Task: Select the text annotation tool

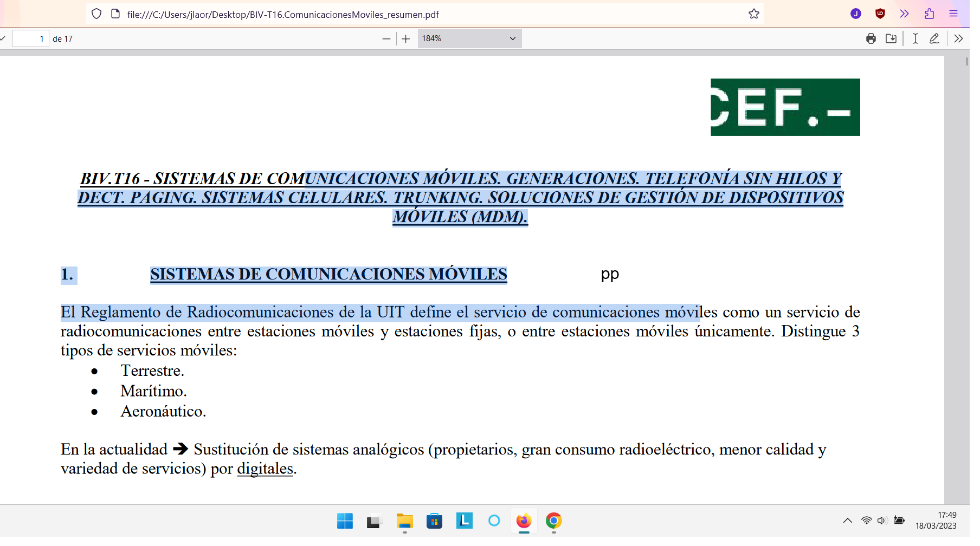Action: [915, 38]
